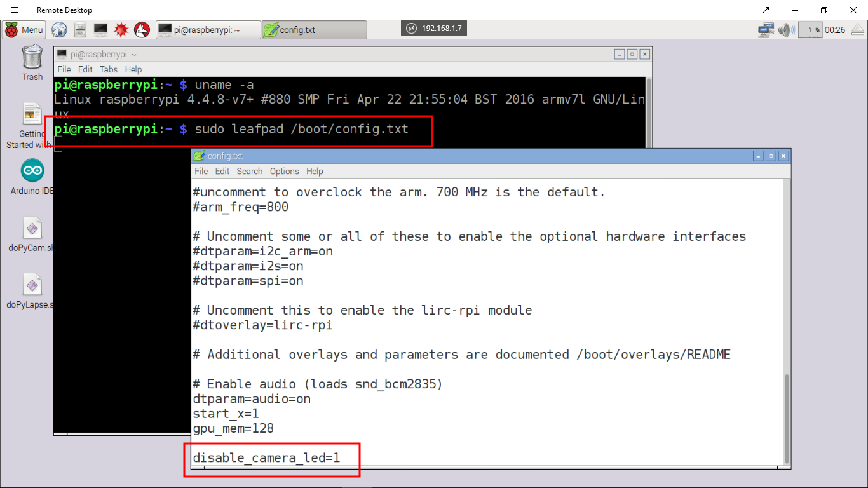This screenshot has width=868, height=488.
Task: Launch Mathematica from the taskbar
Action: tap(120, 29)
